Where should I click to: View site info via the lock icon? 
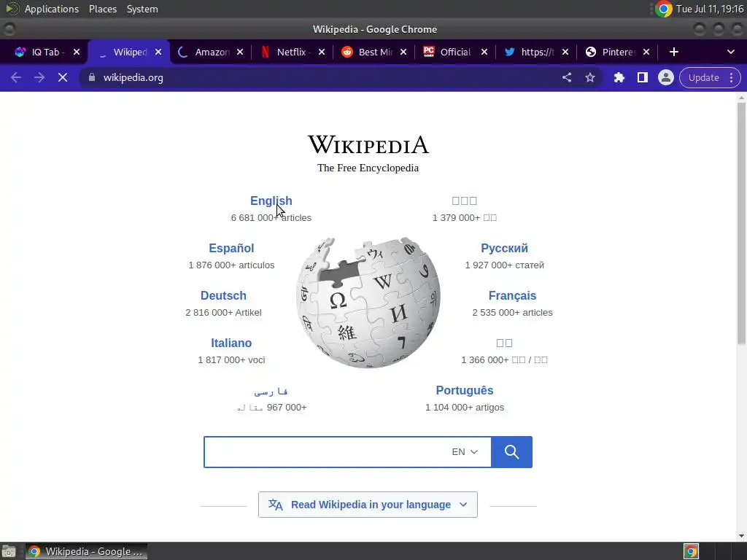coord(92,77)
